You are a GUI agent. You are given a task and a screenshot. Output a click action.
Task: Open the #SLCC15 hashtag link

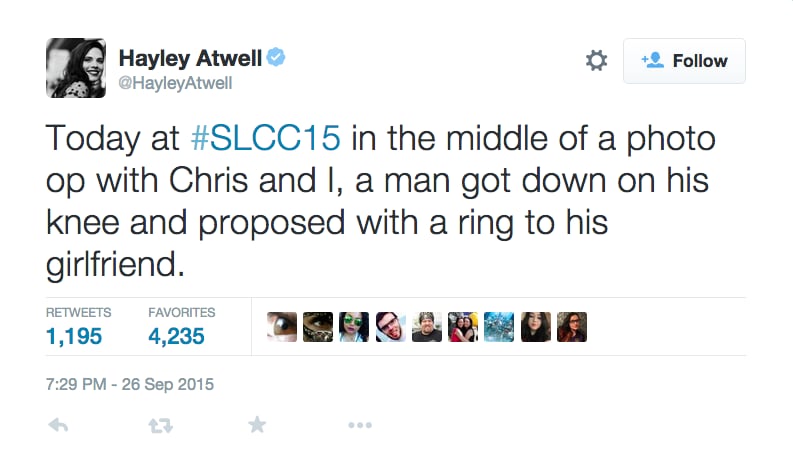click(266, 138)
